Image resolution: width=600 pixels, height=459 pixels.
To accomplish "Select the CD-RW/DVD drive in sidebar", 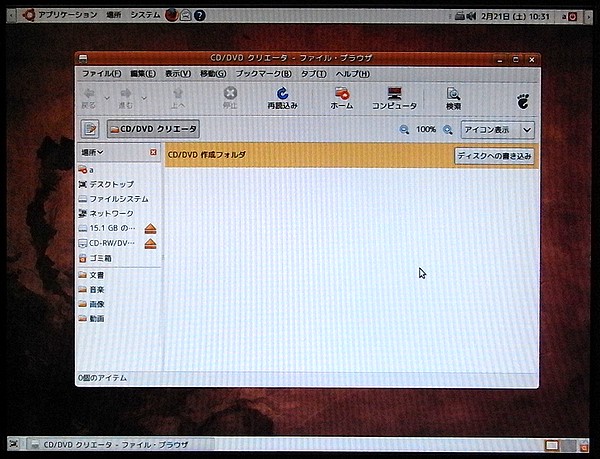I will tap(110, 243).
